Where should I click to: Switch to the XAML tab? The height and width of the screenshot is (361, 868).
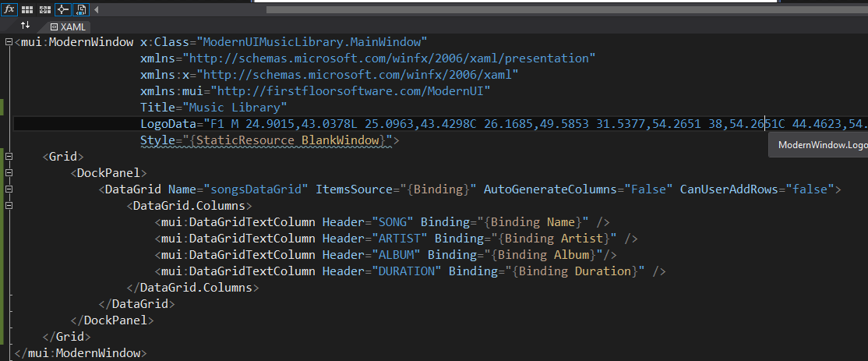pyautogui.click(x=72, y=27)
